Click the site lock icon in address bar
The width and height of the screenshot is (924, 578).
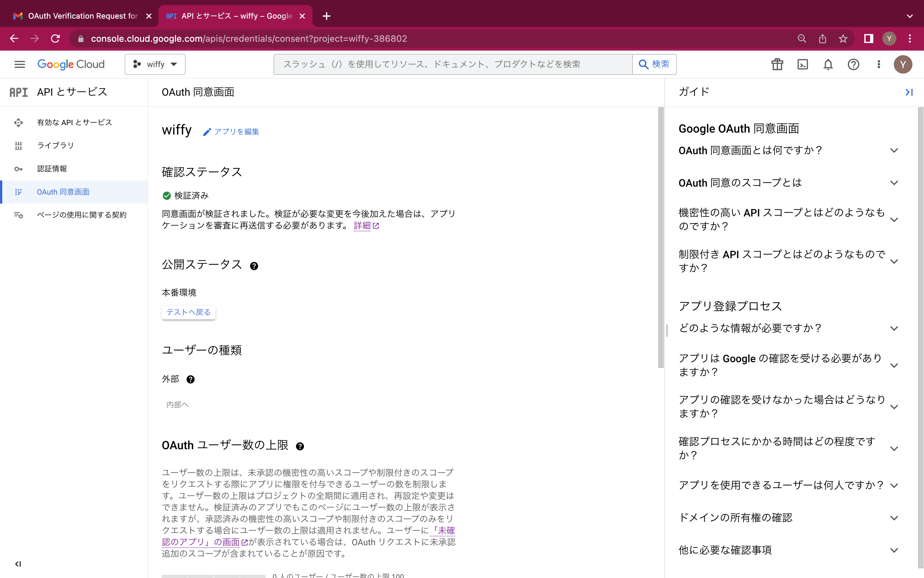click(81, 39)
